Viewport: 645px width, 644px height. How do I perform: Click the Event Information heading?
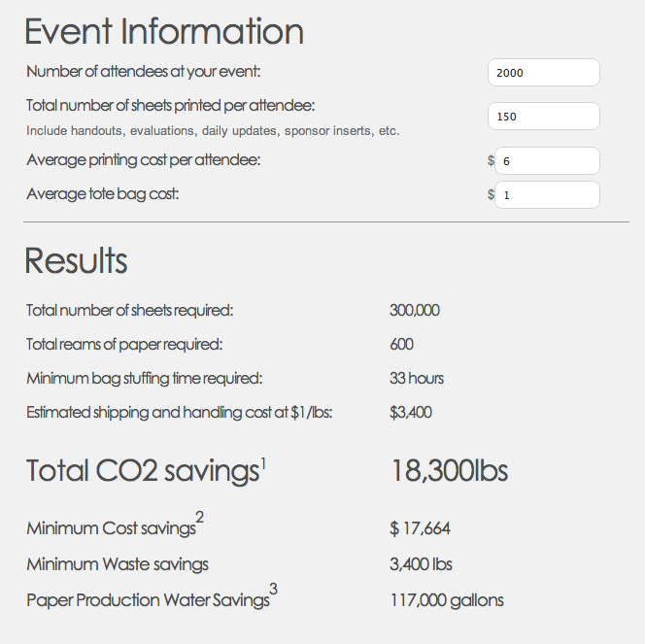(164, 32)
